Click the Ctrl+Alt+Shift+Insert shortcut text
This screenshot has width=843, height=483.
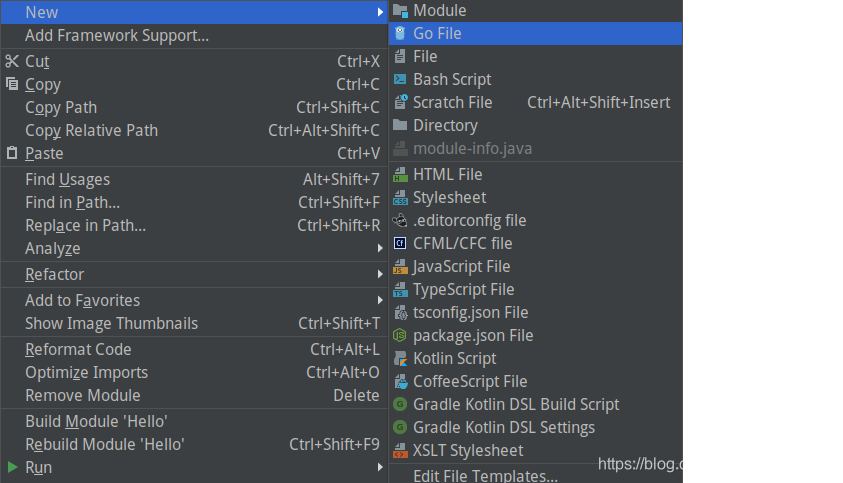598,102
